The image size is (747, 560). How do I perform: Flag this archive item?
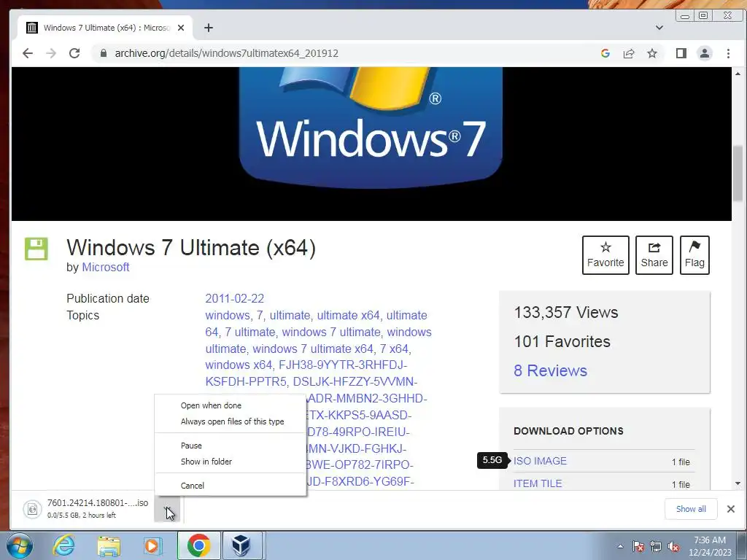(x=694, y=255)
